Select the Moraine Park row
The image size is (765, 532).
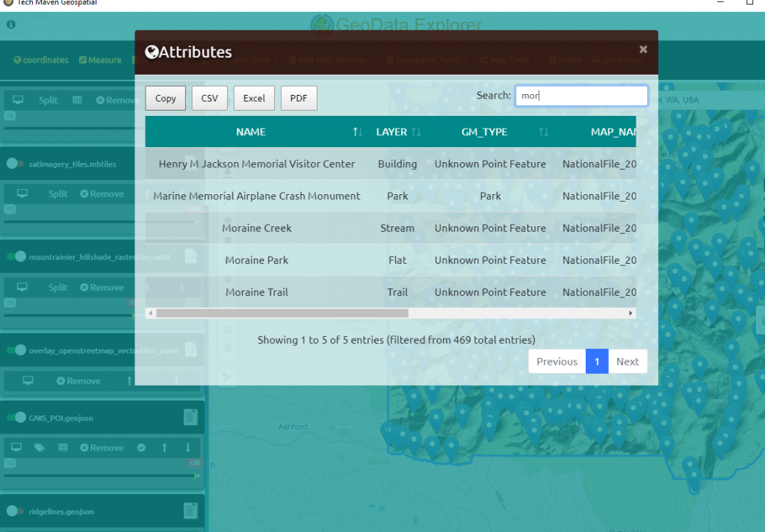pyautogui.click(x=390, y=260)
